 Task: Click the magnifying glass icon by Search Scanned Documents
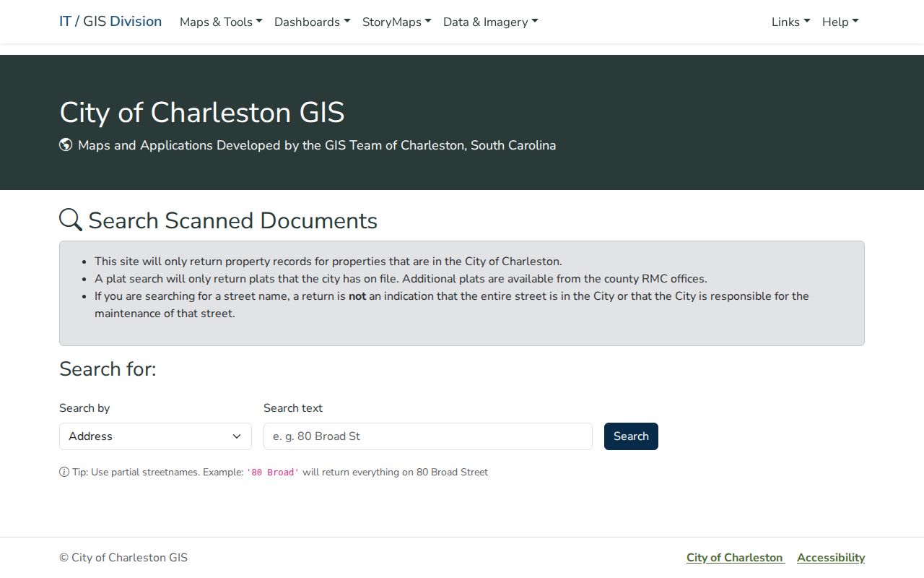pyautogui.click(x=71, y=220)
